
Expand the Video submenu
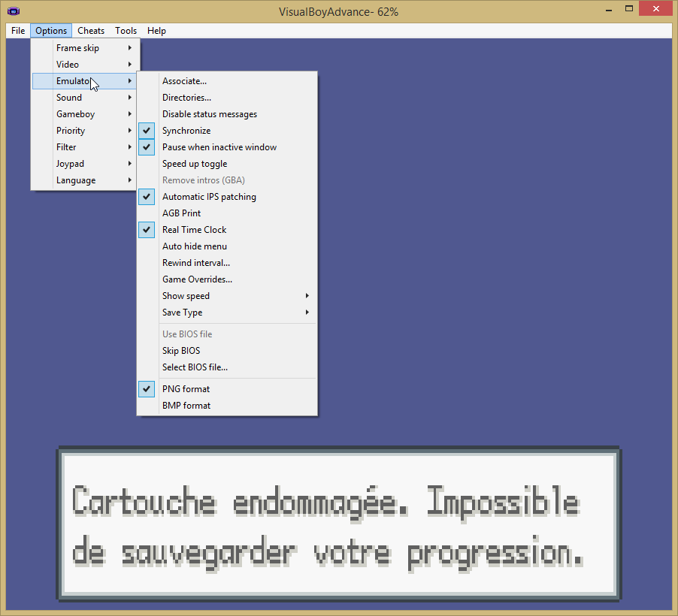tap(85, 65)
